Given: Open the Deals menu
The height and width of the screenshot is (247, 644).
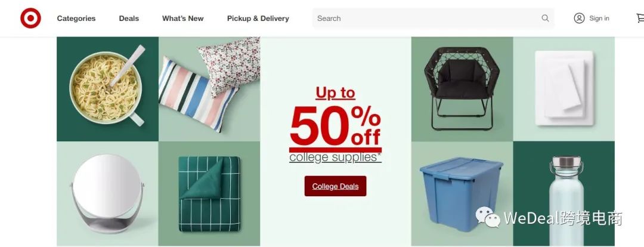Looking at the screenshot, I should pos(129,18).
